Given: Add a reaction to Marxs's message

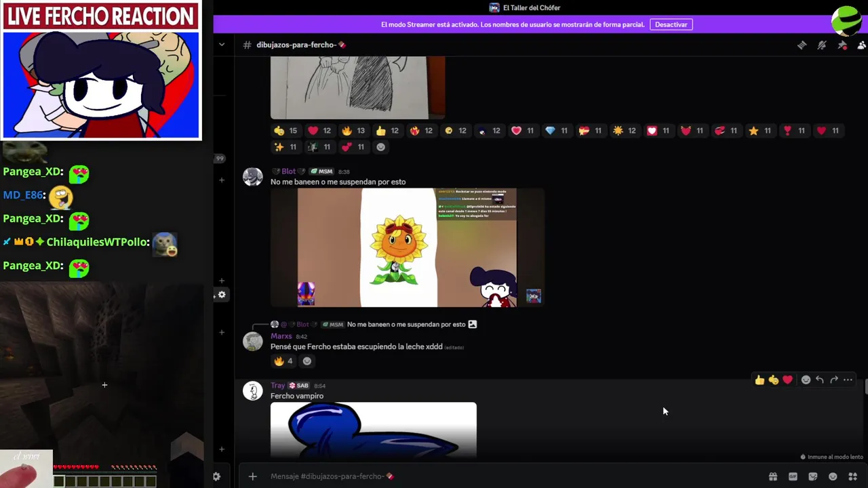Looking at the screenshot, I should tap(307, 361).
